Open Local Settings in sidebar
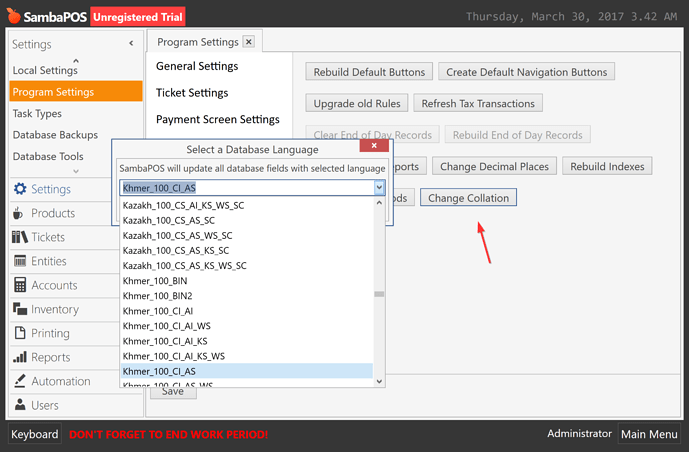 tap(45, 70)
